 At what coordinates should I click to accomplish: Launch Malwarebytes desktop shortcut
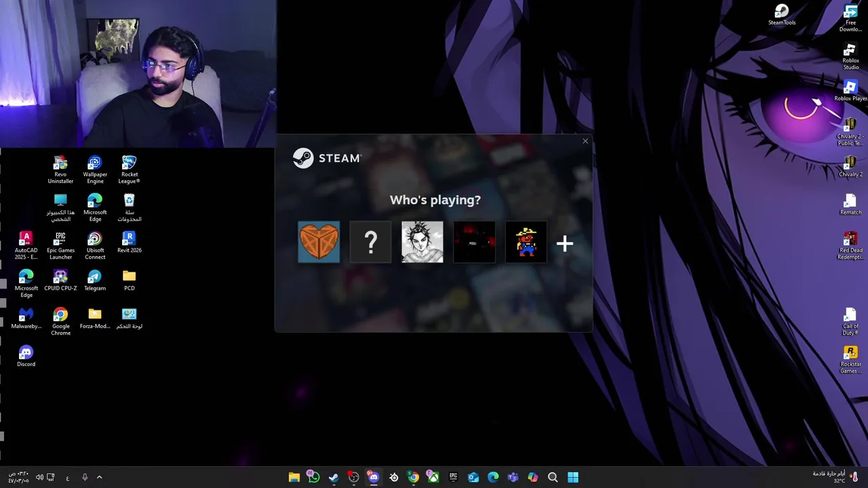[x=26, y=318]
